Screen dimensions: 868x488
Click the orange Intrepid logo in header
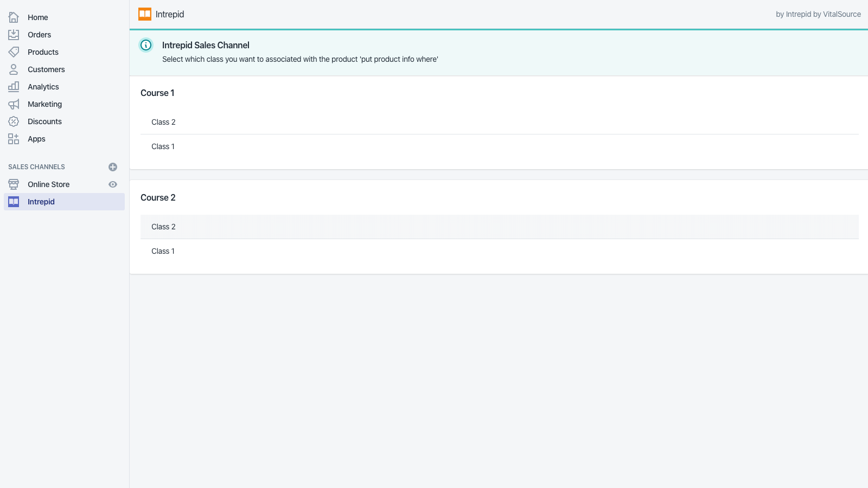point(145,14)
